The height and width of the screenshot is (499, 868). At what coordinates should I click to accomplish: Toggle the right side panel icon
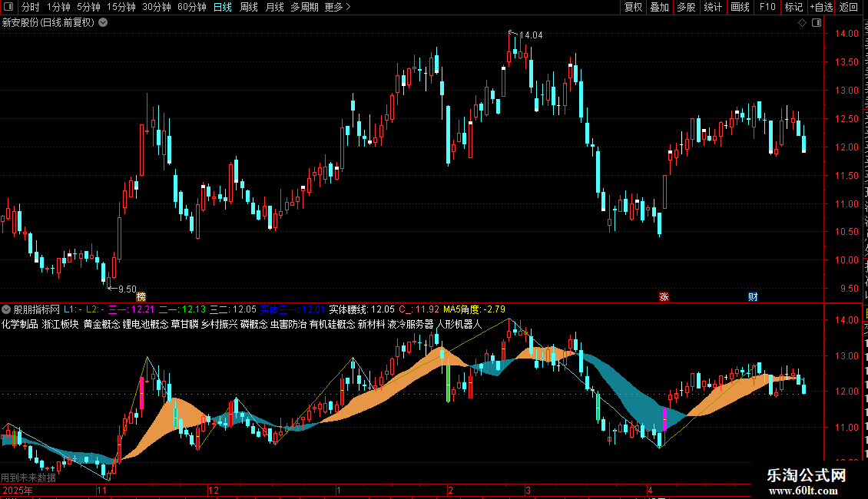point(817,22)
